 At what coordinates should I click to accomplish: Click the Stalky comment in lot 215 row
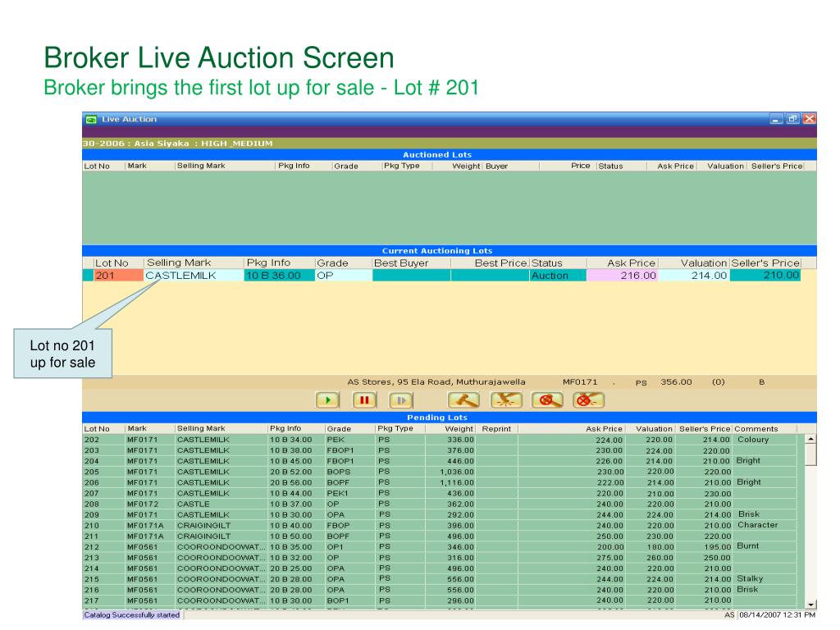[x=750, y=578]
